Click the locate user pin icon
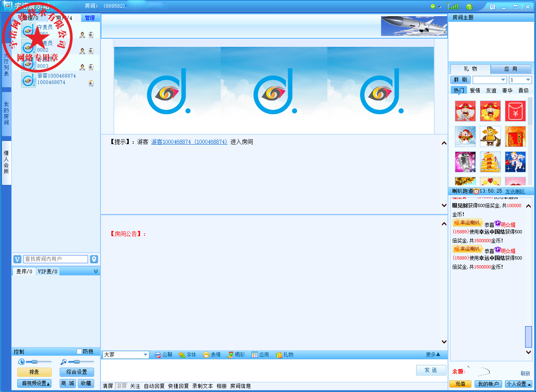 (94, 259)
